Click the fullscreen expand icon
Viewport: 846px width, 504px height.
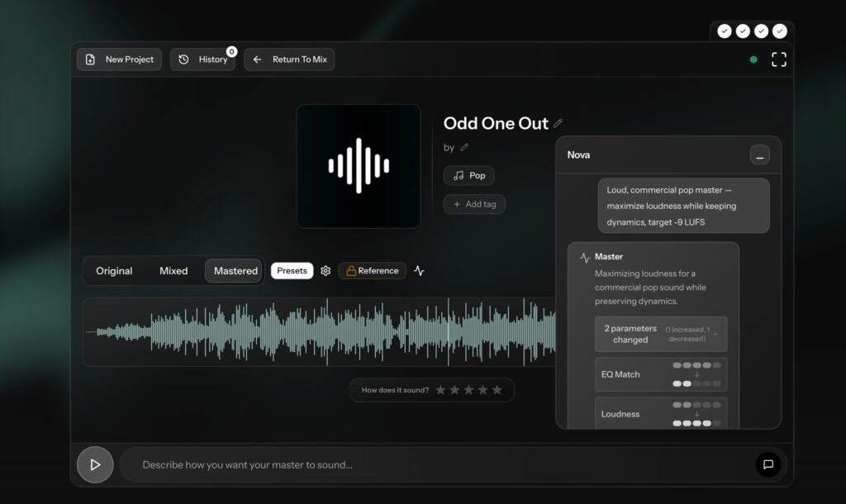point(777,59)
